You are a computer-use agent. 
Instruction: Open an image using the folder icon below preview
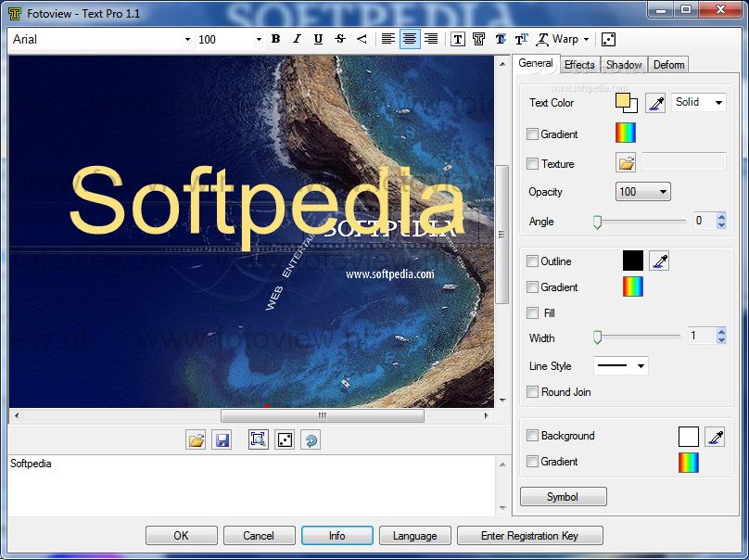(x=196, y=439)
